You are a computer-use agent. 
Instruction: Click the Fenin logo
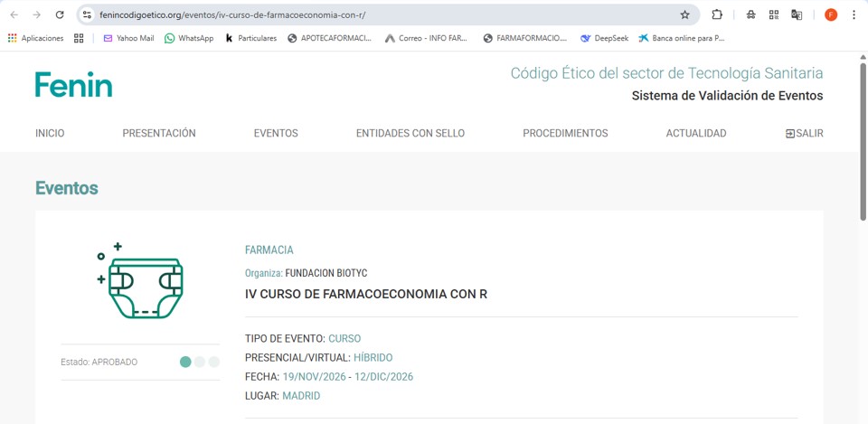[x=74, y=84]
